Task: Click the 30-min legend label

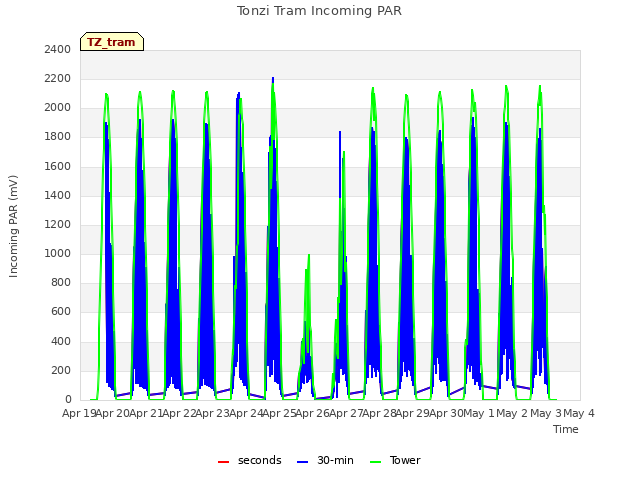Action: coord(335,460)
